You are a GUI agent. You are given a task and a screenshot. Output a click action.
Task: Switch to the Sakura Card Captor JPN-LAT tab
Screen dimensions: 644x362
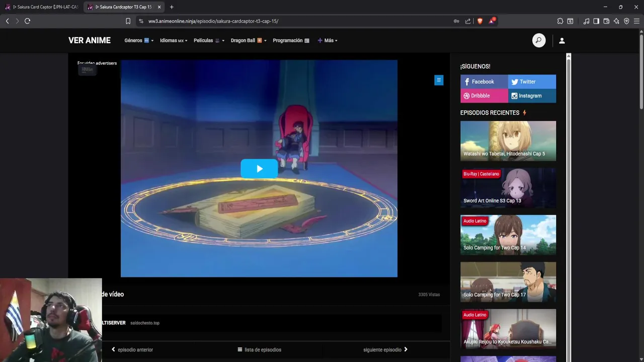[x=42, y=7]
